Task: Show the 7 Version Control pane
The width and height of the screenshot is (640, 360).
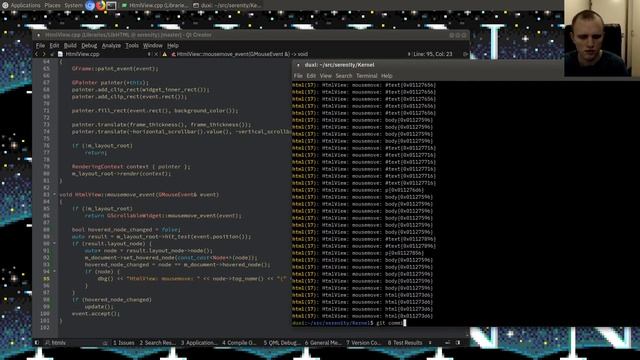Action: pyautogui.click(x=363, y=343)
